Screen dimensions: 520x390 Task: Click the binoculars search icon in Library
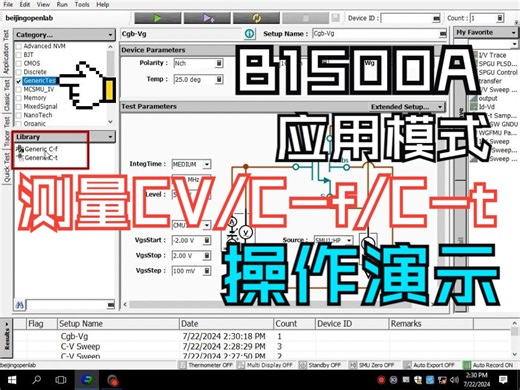point(20,305)
